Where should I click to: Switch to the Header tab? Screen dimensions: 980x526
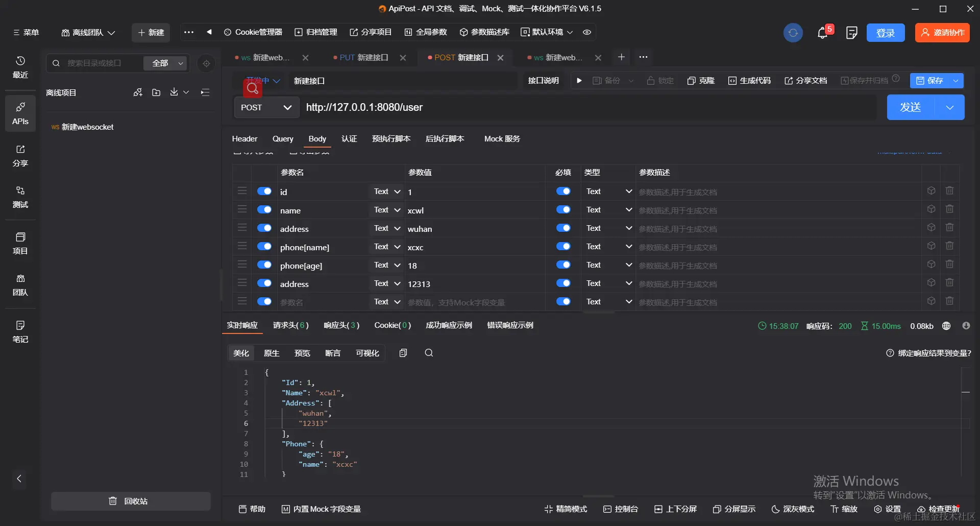244,139
